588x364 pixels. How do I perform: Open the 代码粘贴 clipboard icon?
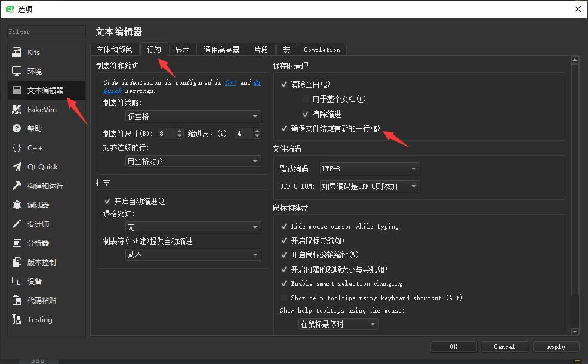pos(17,300)
